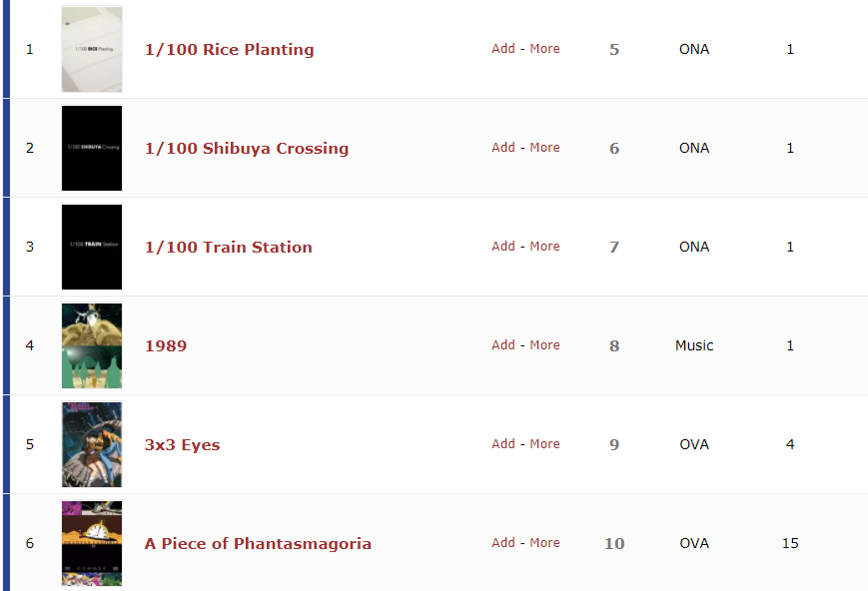Open the 1989 title link
The image size is (868, 591).
pos(166,346)
